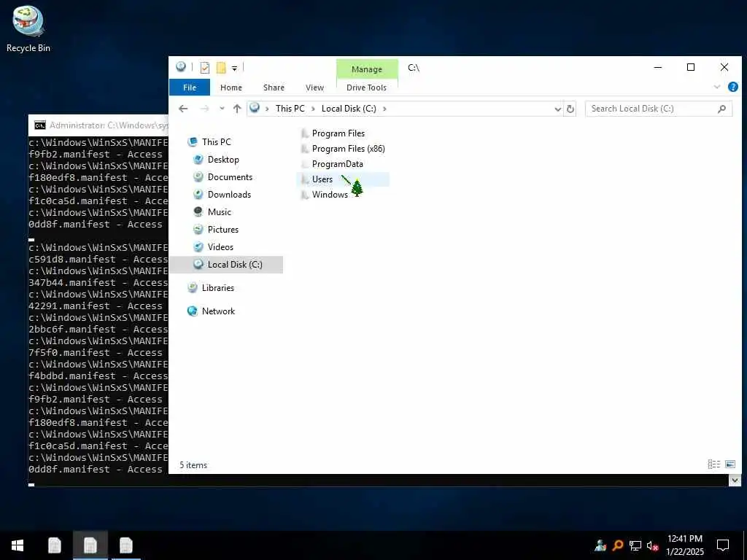Click the search magnifier icon
747x560 pixels.
tap(721, 109)
